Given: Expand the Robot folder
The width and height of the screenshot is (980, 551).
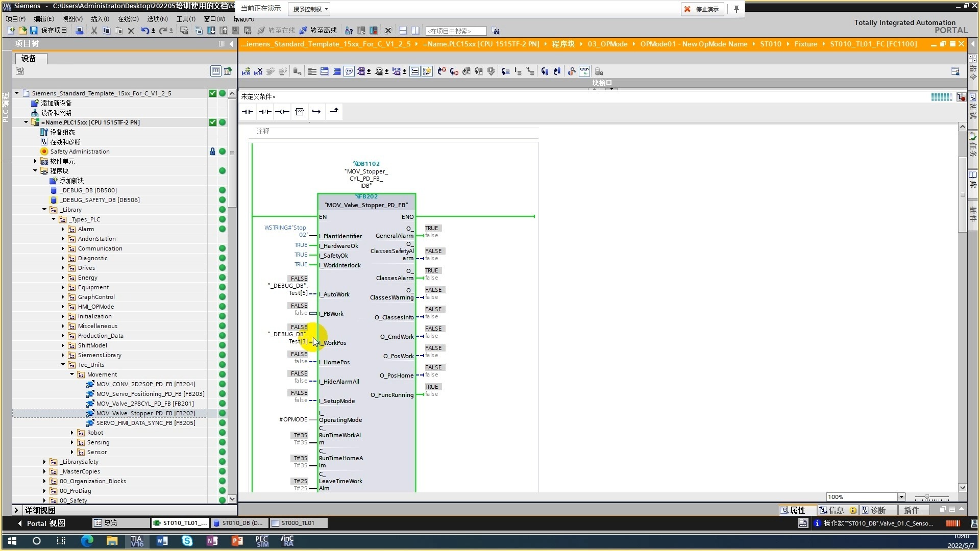Looking at the screenshot, I should 72,433.
